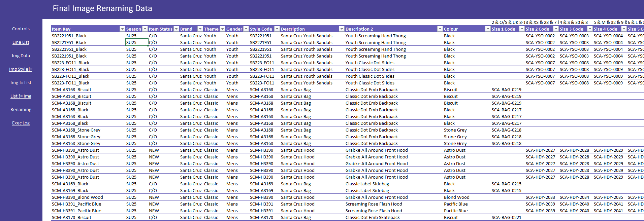Open the Img Style!= link
The width and height of the screenshot is (644, 221).
[21, 69]
